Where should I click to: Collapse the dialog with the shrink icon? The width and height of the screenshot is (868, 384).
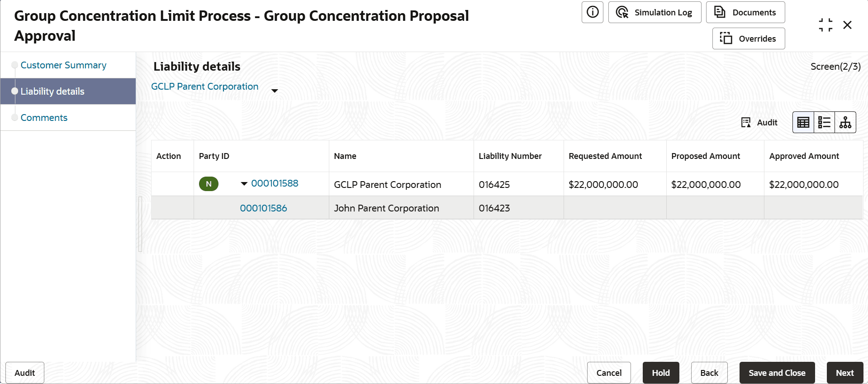point(825,25)
